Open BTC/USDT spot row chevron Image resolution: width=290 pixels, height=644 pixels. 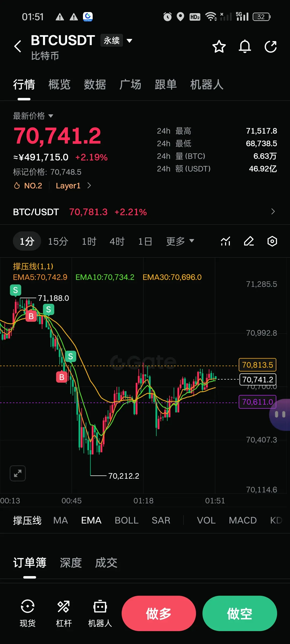pyautogui.click(x=273, y=212)
